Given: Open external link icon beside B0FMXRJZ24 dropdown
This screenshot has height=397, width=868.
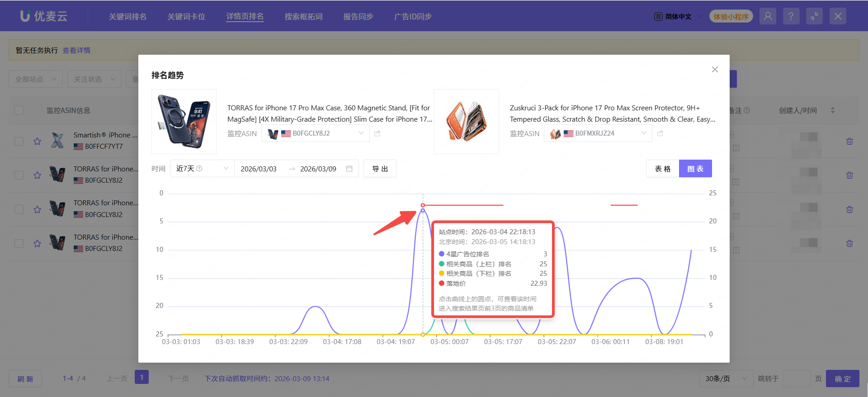Looking at the screenshot, I should tap(660, 133).
